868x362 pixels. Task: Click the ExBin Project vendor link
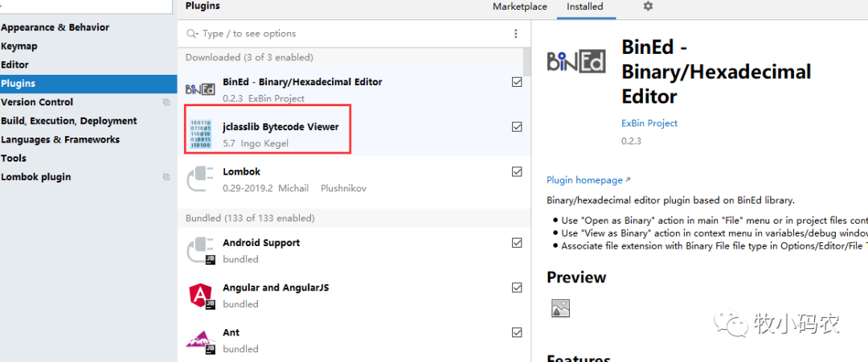(649, 123)
